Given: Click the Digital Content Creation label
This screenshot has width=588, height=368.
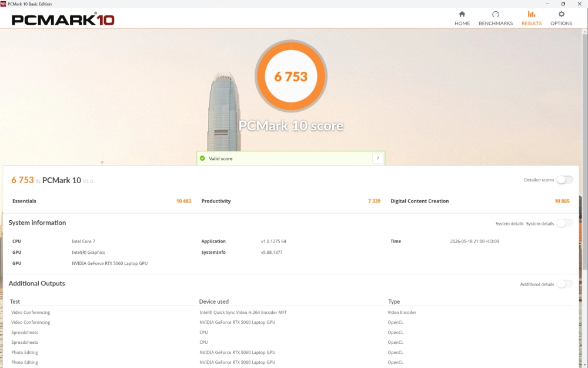Looking at the screenshot, I should click(420, 201).
